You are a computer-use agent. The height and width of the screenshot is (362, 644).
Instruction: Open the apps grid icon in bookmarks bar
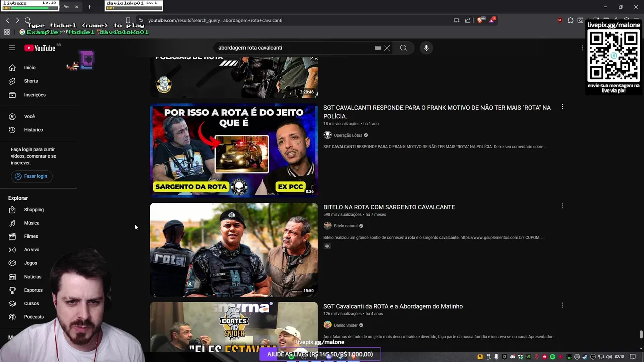(7, 32)
